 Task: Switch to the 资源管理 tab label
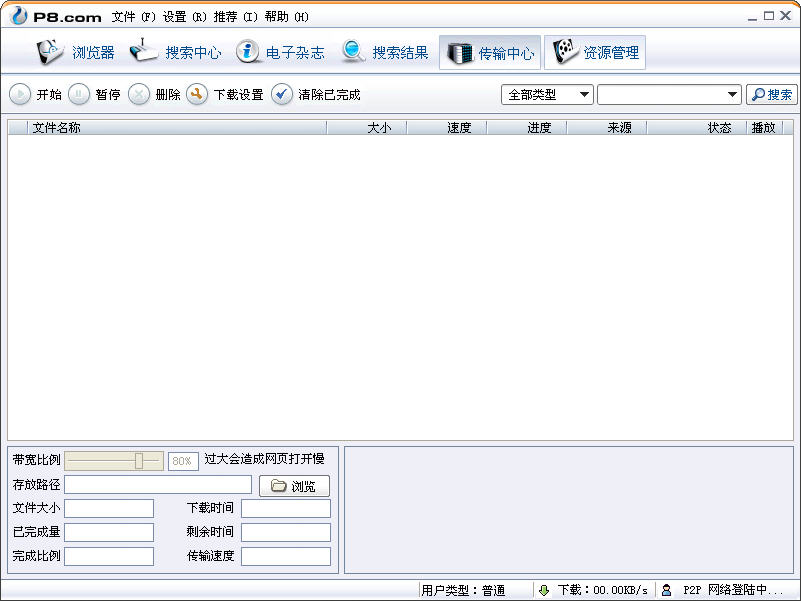(611, 53)
